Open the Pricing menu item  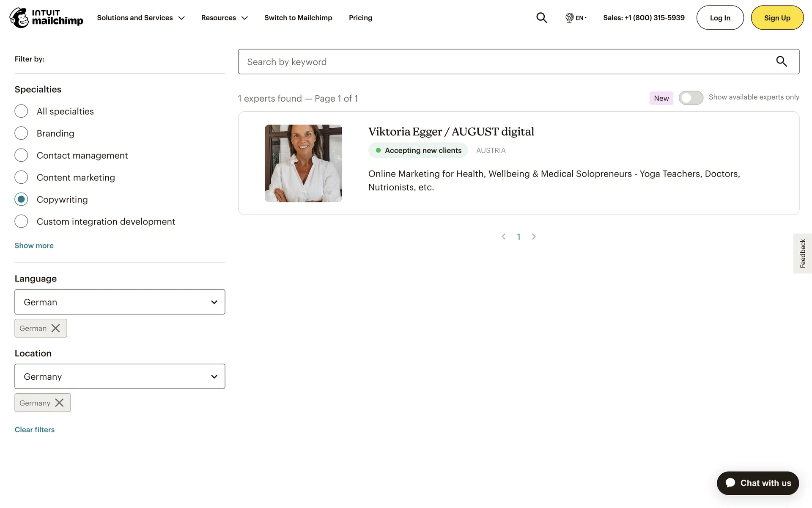click(x=360, y=18)
